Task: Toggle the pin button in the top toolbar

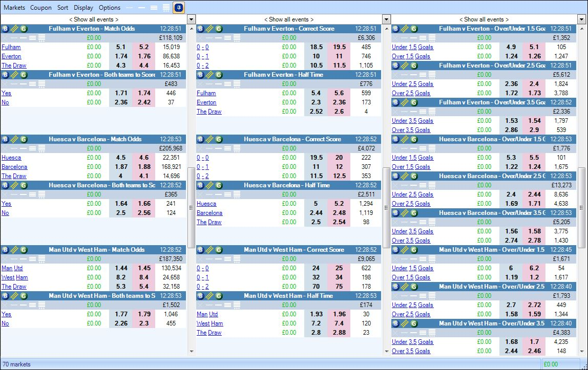Action: 179,8
